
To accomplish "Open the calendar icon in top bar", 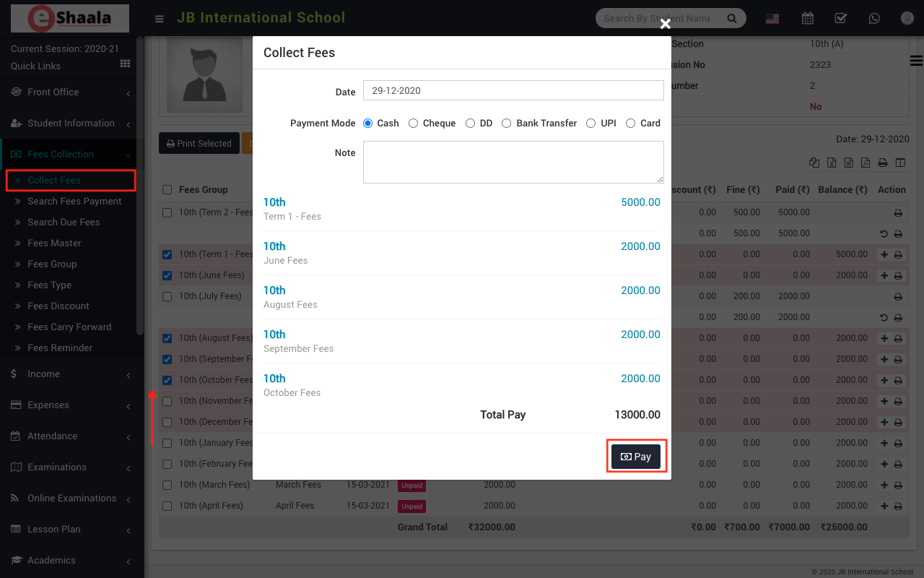I will pos(808,18).
